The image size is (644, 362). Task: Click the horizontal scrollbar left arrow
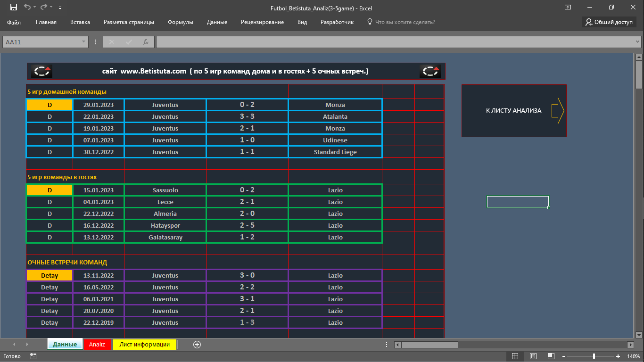397,345
